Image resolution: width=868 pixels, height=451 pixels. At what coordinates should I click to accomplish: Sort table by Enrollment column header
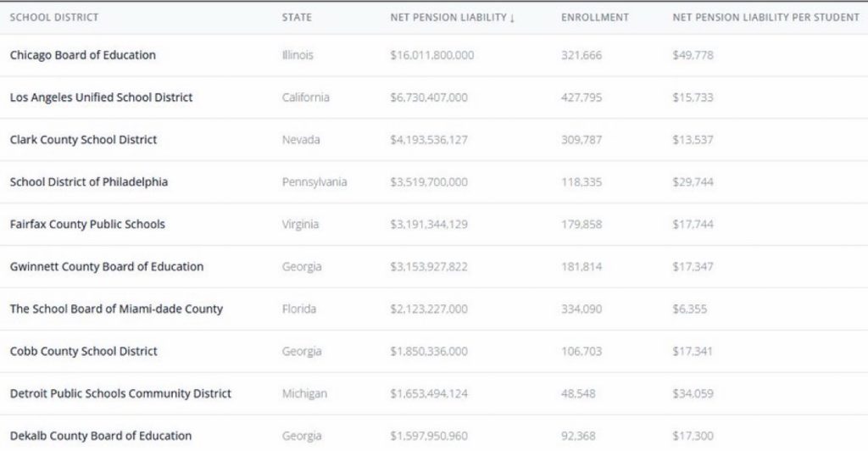[595, 18]
